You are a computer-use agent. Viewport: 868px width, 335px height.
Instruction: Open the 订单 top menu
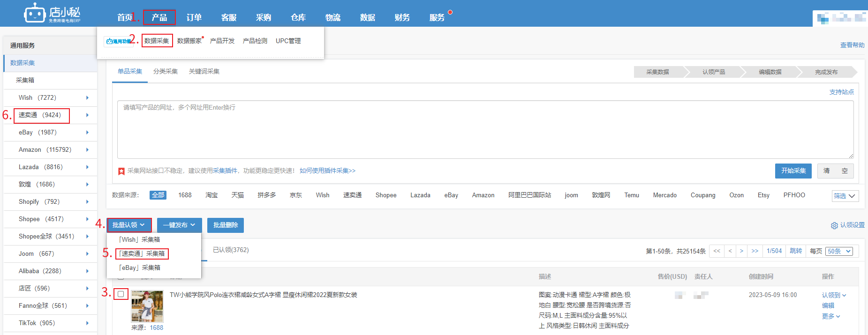coord(194,17)
